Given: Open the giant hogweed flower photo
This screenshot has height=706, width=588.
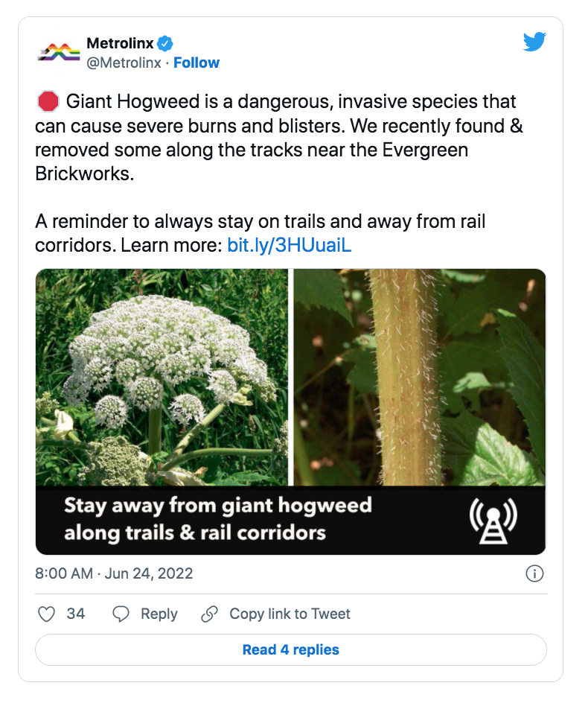Looking at the screenshot, I should [x=162, y=378].
